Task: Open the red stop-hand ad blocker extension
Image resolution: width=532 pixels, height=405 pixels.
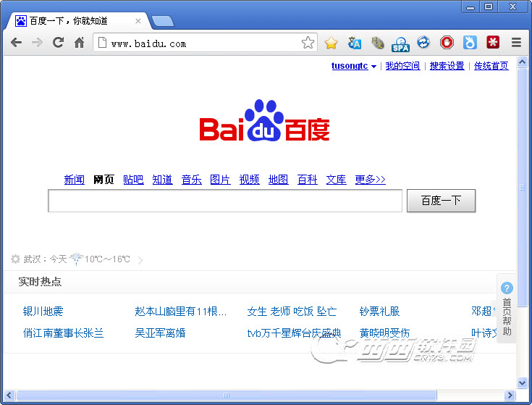Action: [x=447, y=43]
